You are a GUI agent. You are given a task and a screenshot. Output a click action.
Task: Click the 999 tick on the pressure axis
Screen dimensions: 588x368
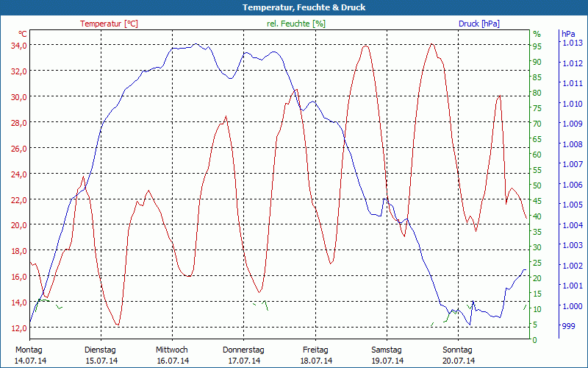568,325
